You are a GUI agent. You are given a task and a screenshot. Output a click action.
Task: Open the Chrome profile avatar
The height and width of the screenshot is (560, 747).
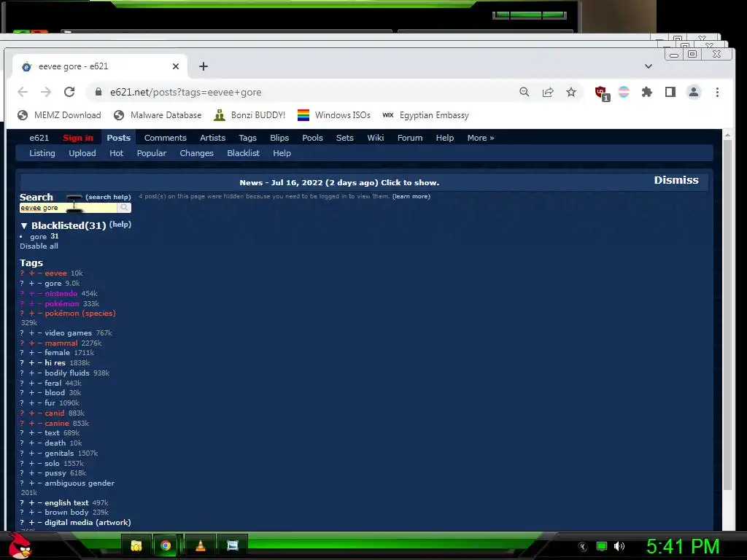[694, 92]
